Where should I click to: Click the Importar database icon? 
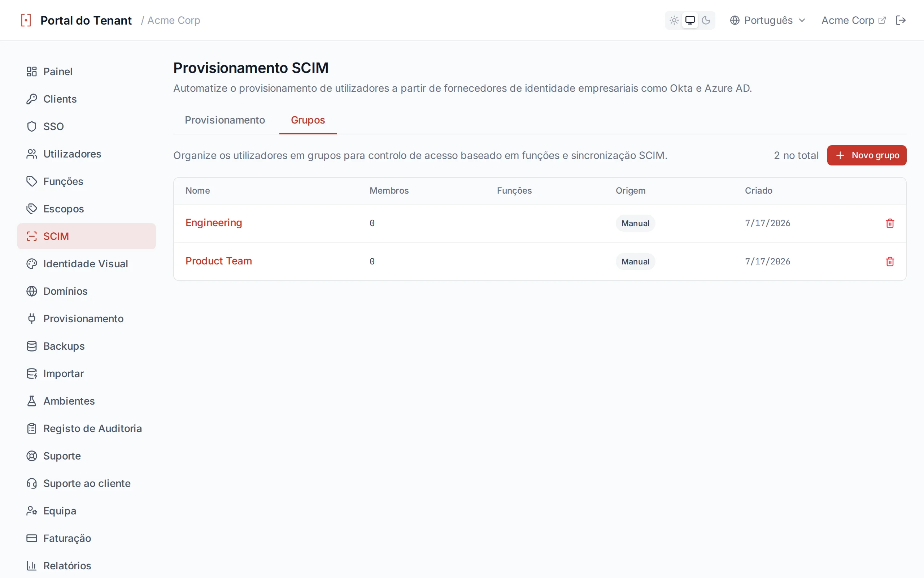coord(32,374)
